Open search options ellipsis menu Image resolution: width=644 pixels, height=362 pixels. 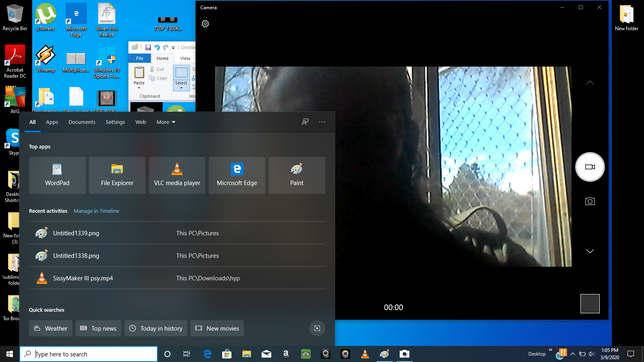[x=322, y=122]
